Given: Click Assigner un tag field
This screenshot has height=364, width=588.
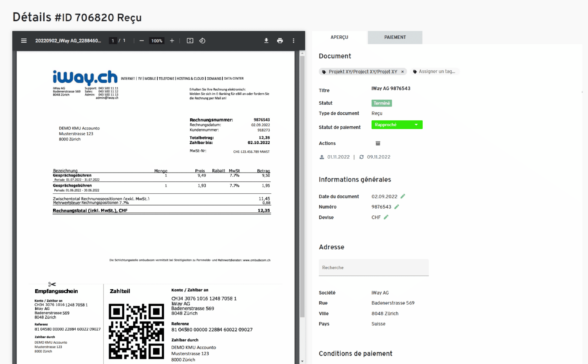Looking at the screenshot, I should 436,71.
